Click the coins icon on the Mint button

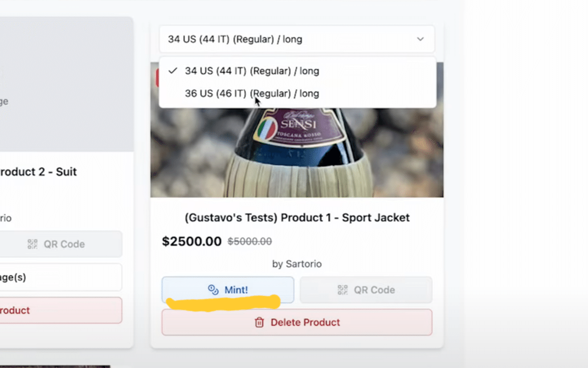[x=213, y=290]
